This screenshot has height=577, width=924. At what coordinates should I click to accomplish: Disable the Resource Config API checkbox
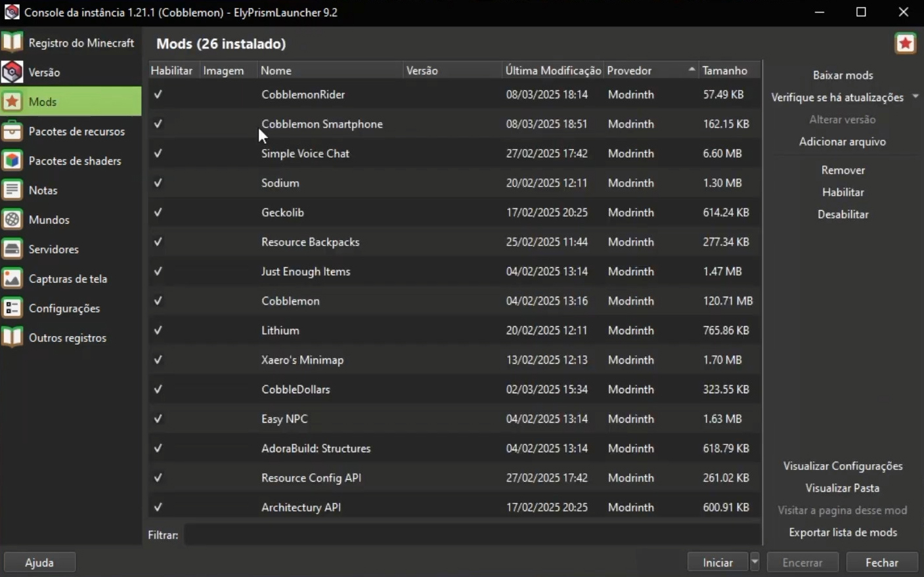coord(158,479)
